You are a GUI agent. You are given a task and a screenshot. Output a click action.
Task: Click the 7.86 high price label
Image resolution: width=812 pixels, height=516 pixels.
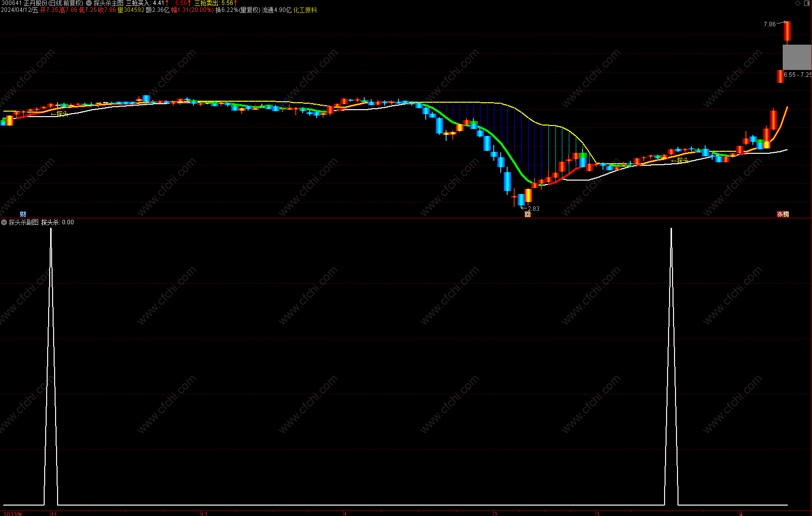click(769, 24)
